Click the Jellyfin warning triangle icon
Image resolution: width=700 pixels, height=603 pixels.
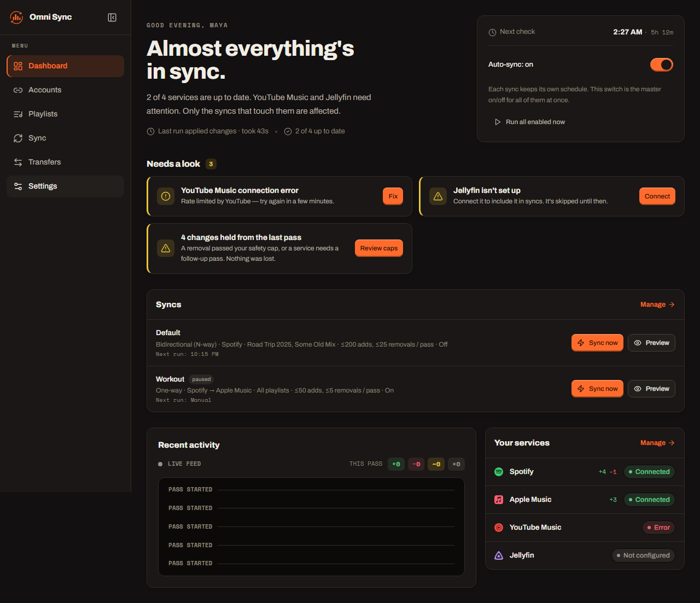click(438, 196)
